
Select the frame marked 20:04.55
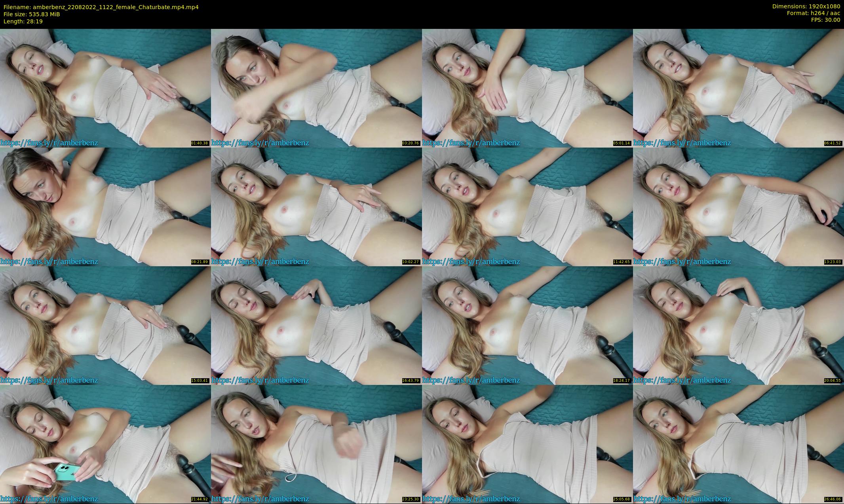point(738,325)
